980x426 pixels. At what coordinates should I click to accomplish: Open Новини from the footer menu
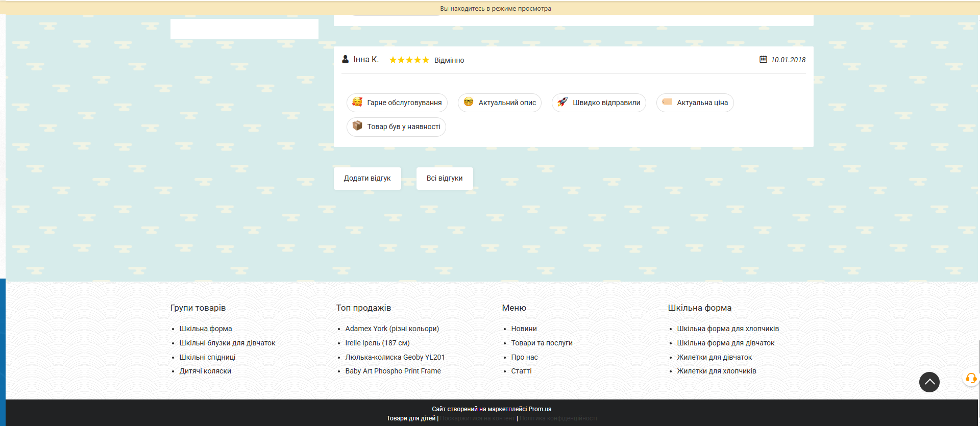[524, 329]
